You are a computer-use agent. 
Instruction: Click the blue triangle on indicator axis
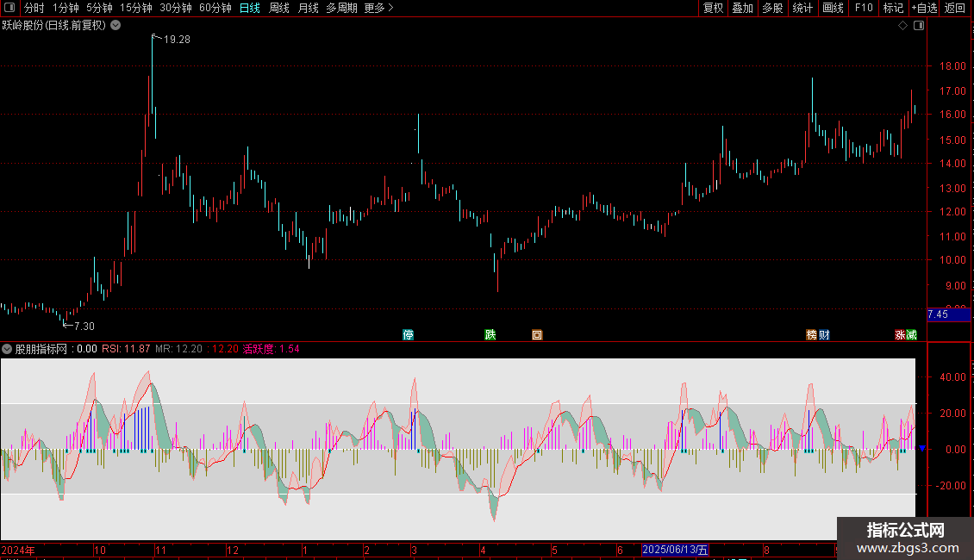(x=921, y=448)
